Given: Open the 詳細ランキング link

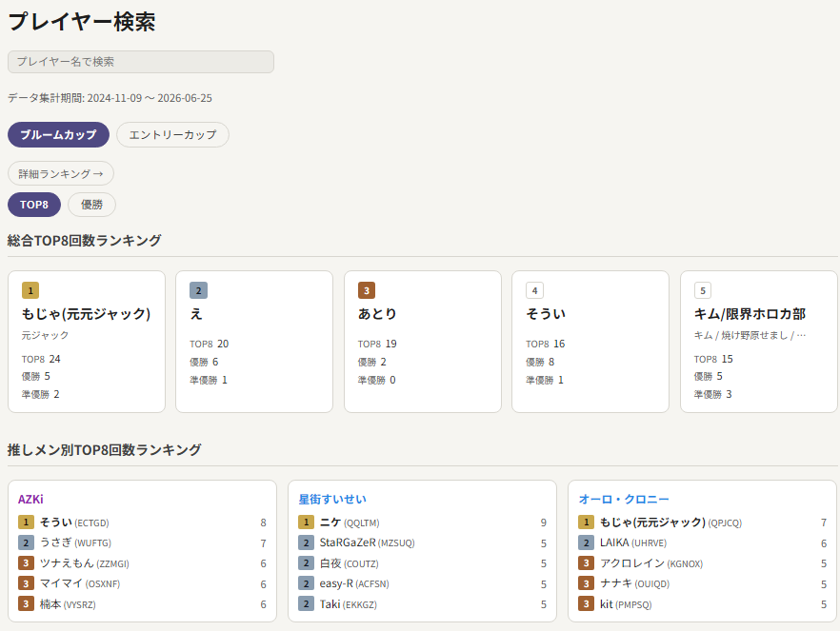Looking at the screenshot, I should pos(61,173).
